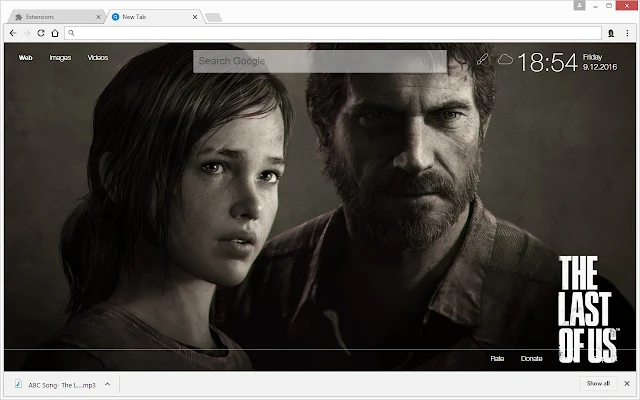Open the Chrome three-dot menu
The image size is (640, 400).
627,33
